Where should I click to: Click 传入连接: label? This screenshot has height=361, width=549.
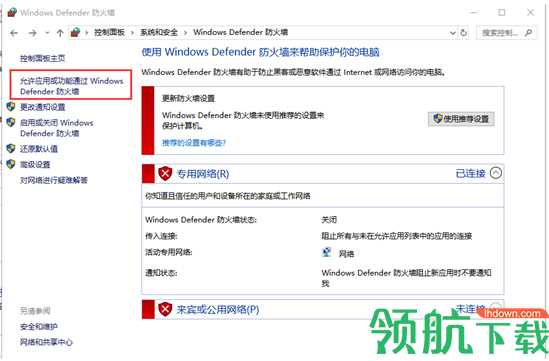pyautogui.click(x=161, y=236)
